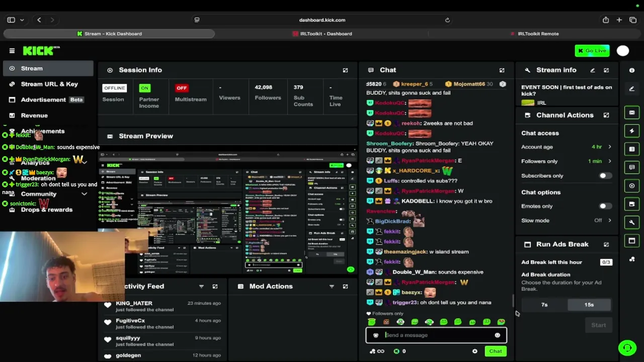Open the emoji picker in message box
Viewport: 644px width, 362px height.
[x=498, y=335]
